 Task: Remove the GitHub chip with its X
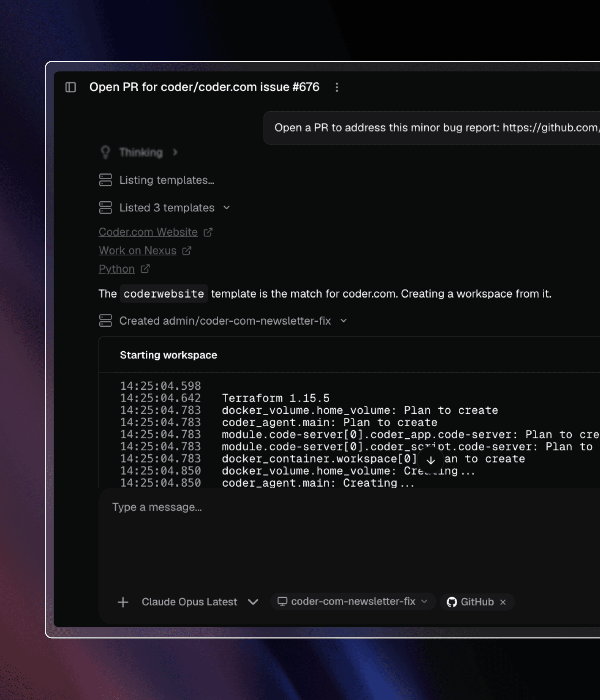click(503, 602)
